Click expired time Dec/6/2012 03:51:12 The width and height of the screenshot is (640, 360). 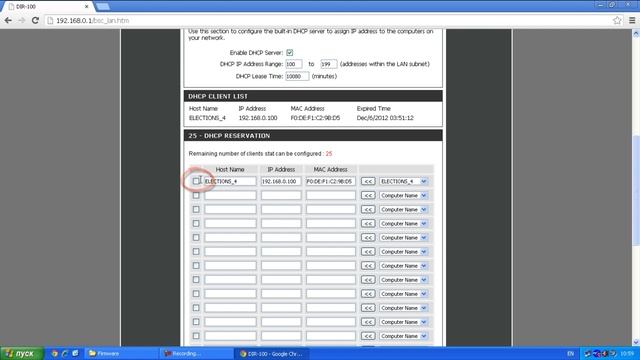[x=385, y=118]
